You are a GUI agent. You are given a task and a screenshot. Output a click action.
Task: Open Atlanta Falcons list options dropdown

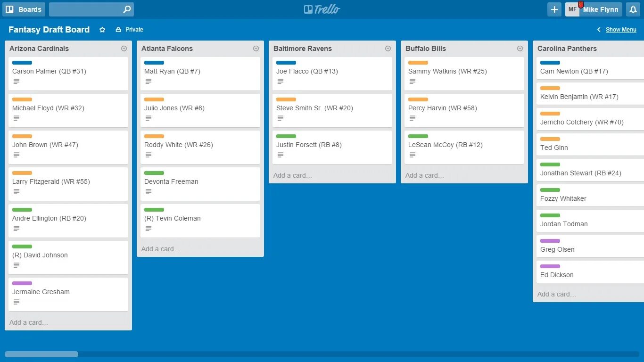click(x=256, y=49)
